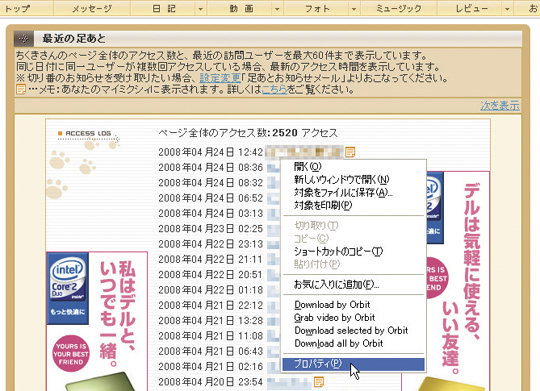Click pink YOURS IS YOUR BEST FRIEND badge
Screen dimensions: 540x391
(71, 353)
